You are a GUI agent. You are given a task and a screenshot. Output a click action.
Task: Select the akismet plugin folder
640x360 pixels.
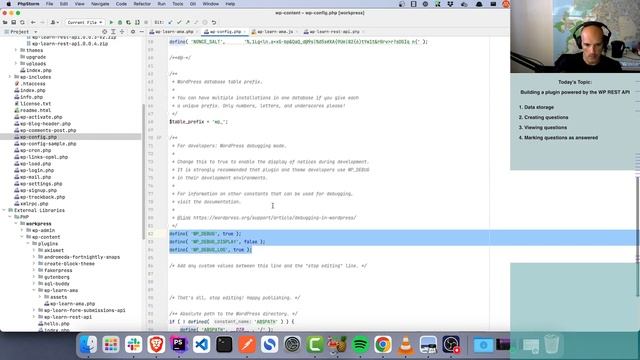[x=51, y=250]
